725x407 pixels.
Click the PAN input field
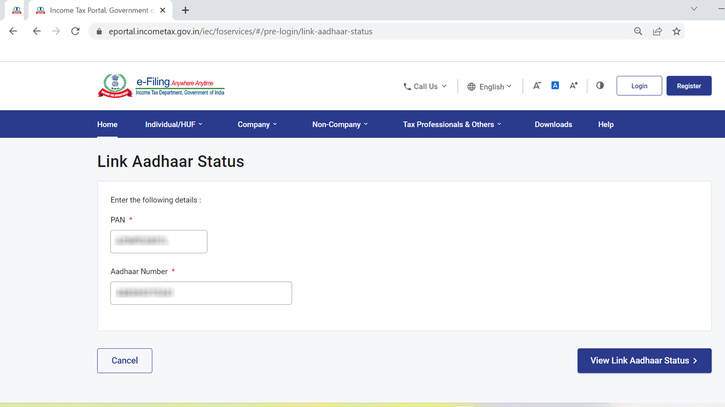[x=159, y=241]
